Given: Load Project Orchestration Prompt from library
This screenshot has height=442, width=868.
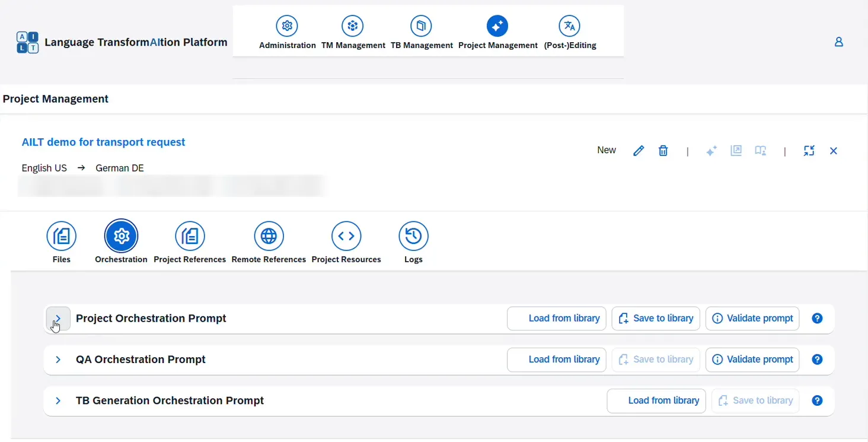Looking at the screenshot, I should [557, 319].
